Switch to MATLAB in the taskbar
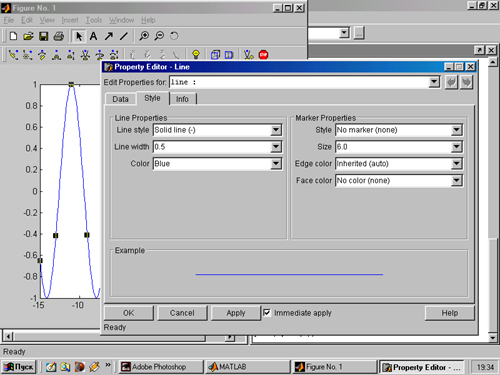Viewport: 500px width, 375px height. pyautogui.click(x=248, y=367)
